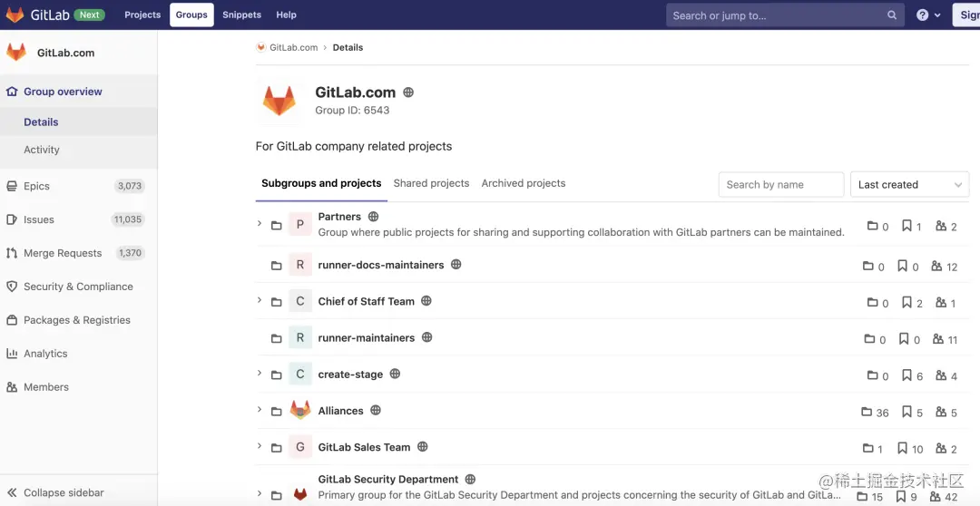Image resolution: width=980 pixels, height=506 pixels.
Task: Click the P avatar of Partners group
Action: coord(300,224)
